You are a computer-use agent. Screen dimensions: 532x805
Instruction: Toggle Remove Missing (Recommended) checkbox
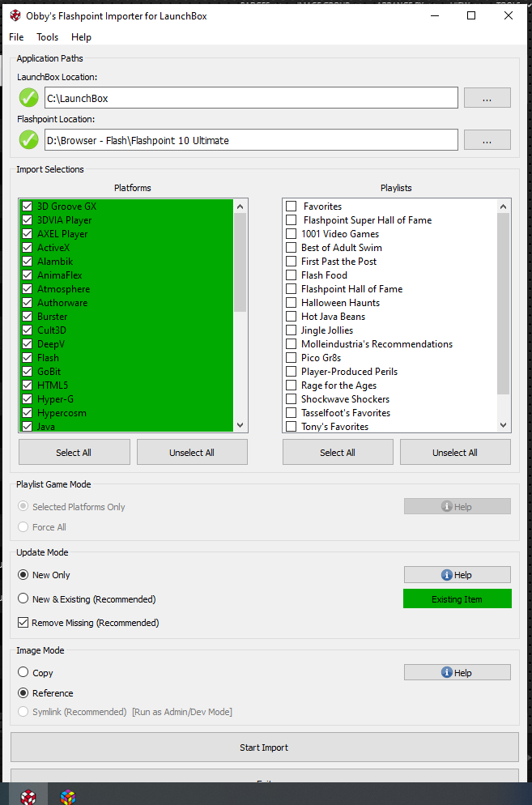pyautogui.click(x=23, y=623)
